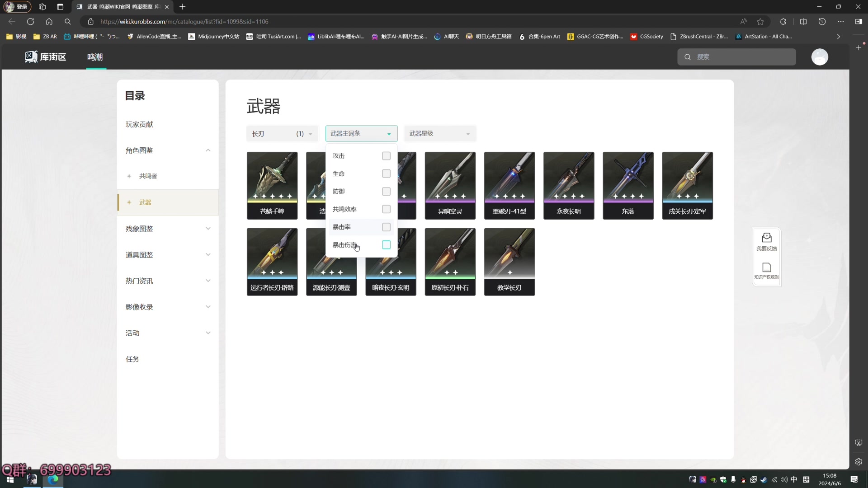Click the 登录 profile button
Viewport: 868px width, 488px height.
[x=17, y=7]
